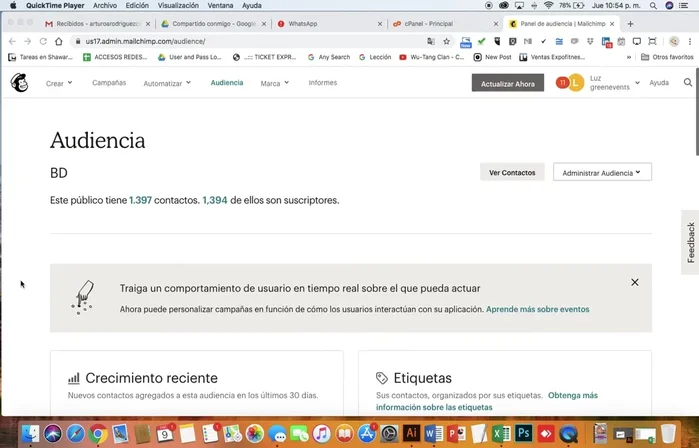The height and width of the screenshot is (448, 699).
Task: Switch to the cPanel - Principal tab
Action: (445, 24)
